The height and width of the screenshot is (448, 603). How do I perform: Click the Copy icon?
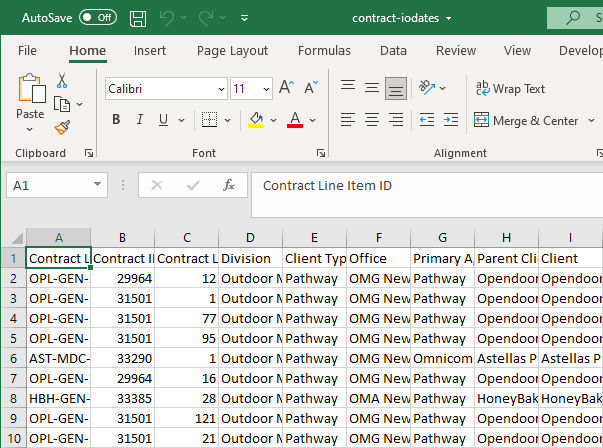[62, 104]
